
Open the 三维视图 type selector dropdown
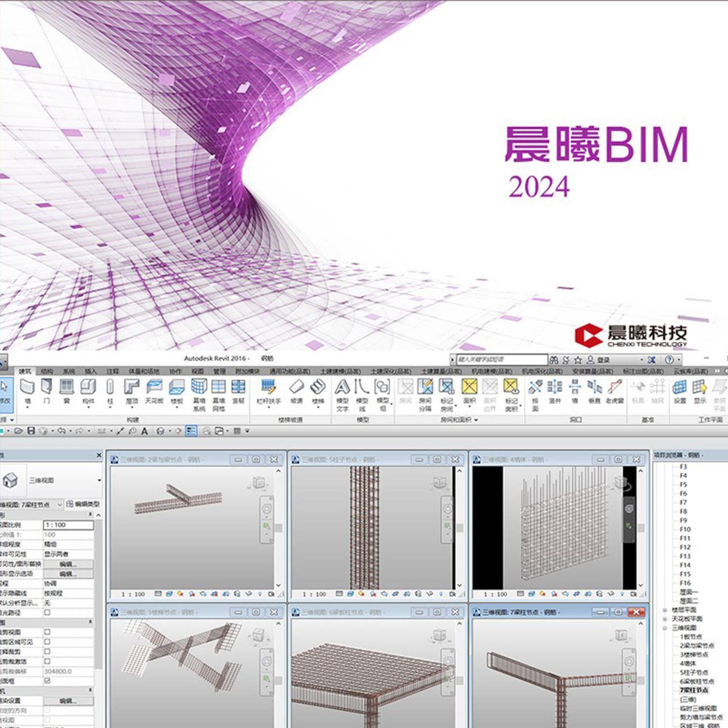[x=99, y=480]
